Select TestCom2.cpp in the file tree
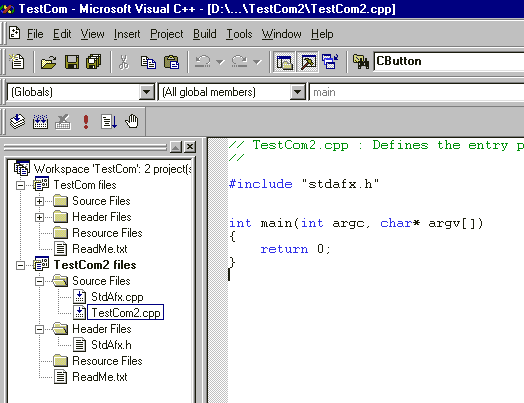The width and height of the screenshot is (524, 403). [x=126, y=313]
